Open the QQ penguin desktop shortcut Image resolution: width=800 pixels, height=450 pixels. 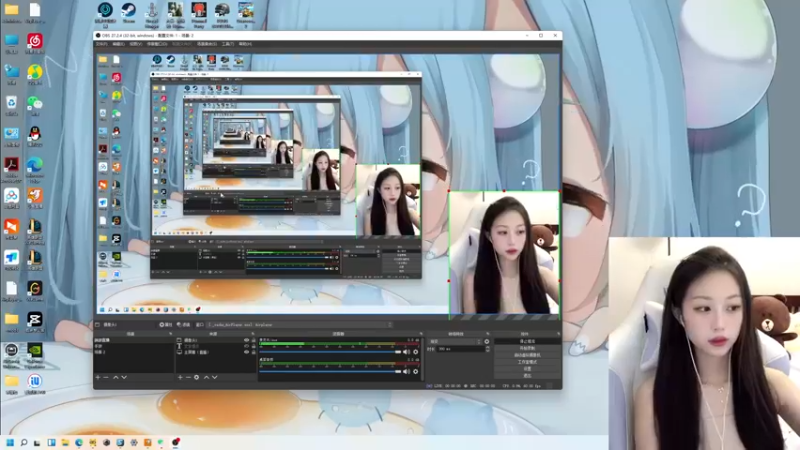35,136
